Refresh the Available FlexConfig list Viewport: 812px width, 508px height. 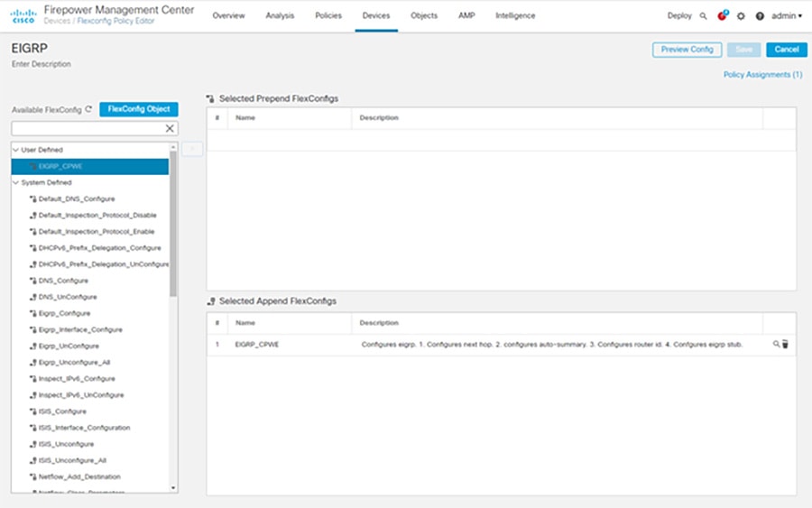88,109
